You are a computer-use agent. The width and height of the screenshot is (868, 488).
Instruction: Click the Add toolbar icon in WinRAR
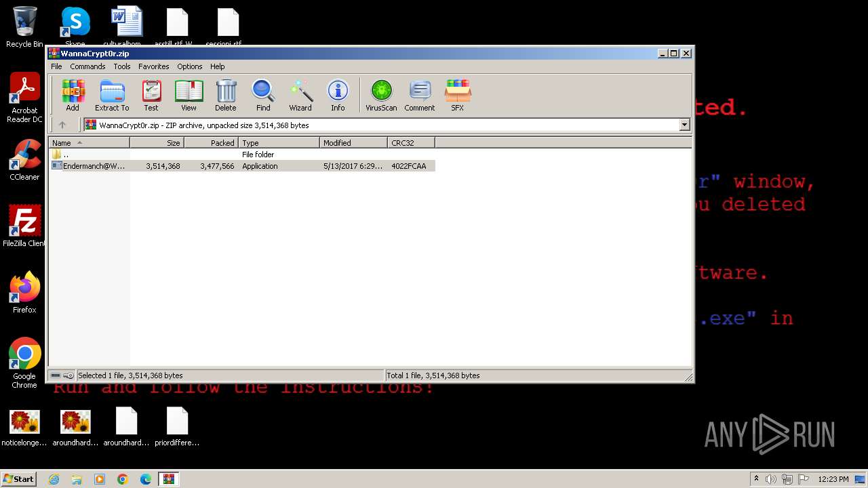(73, 95)
